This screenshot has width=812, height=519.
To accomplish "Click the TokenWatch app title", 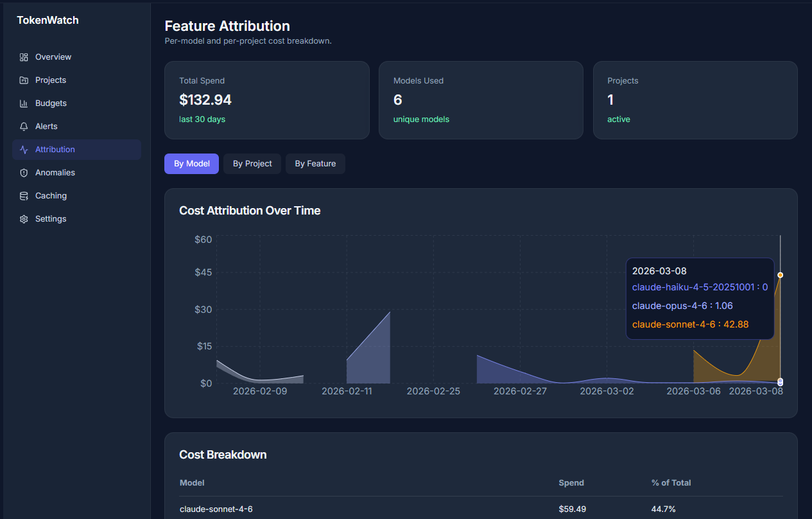I will coord(48,20).
